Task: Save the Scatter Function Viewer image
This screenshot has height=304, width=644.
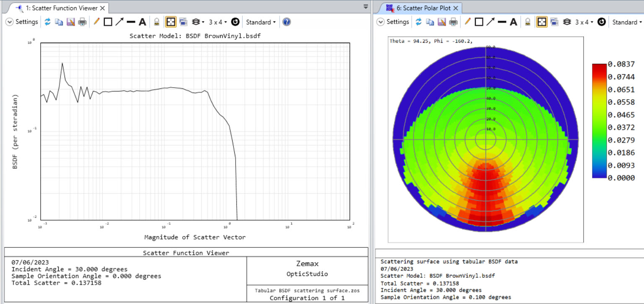Action: [70, 22]
